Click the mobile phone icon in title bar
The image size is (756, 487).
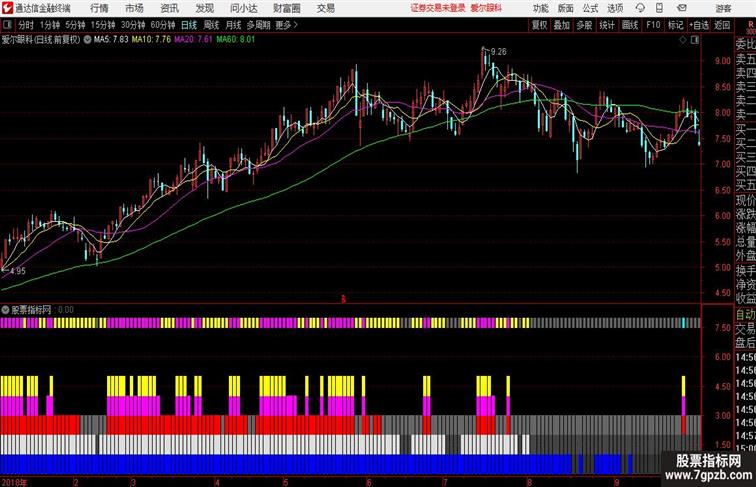(x=660, y=8)
